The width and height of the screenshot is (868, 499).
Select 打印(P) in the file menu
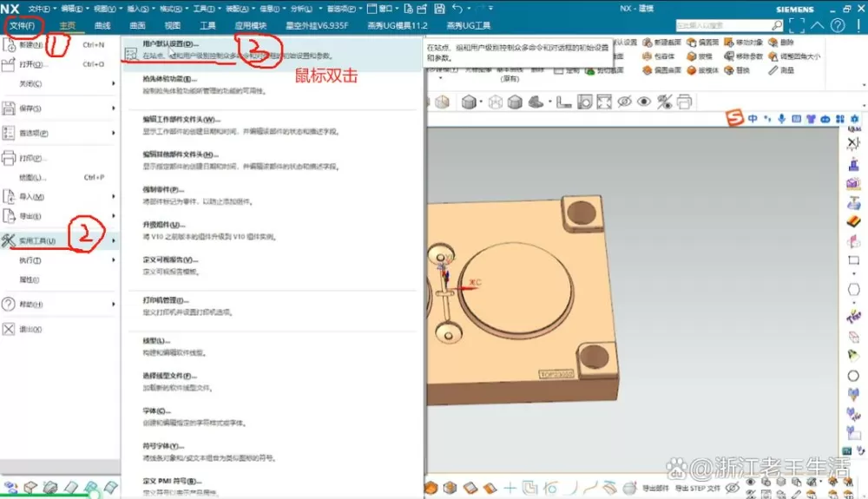tap(60, 158)
